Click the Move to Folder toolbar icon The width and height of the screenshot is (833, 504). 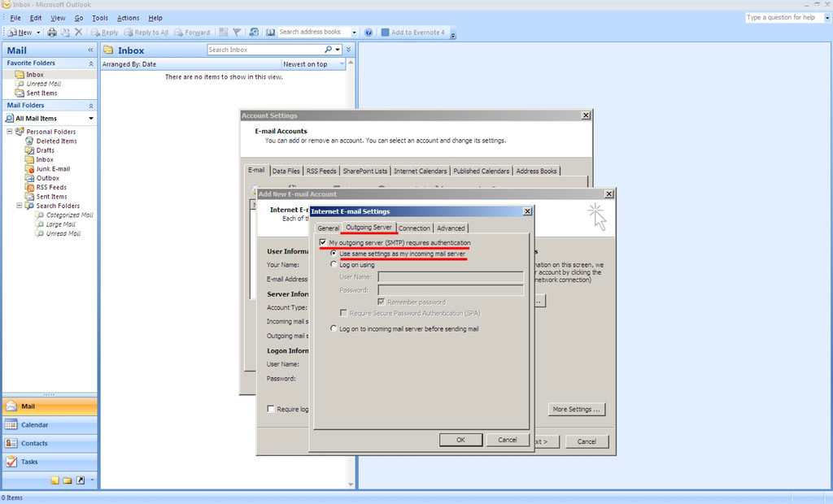click(x=65, y=33)
